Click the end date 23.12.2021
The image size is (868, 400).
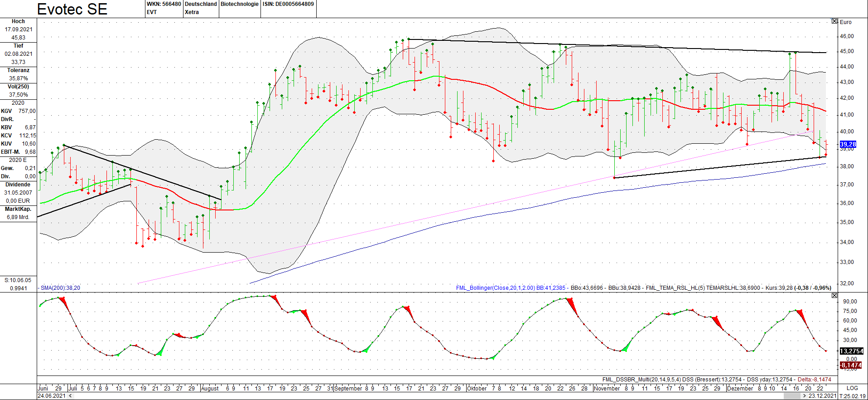(x=823, y=396)
